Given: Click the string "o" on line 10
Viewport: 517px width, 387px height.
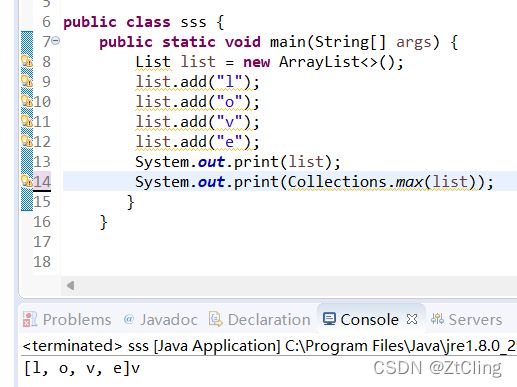Looking at the screenshot, I should [x=229, y=102].
